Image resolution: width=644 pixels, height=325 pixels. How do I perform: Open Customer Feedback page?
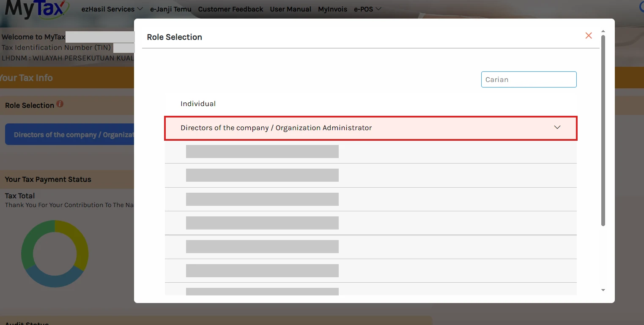click(230, 9)
